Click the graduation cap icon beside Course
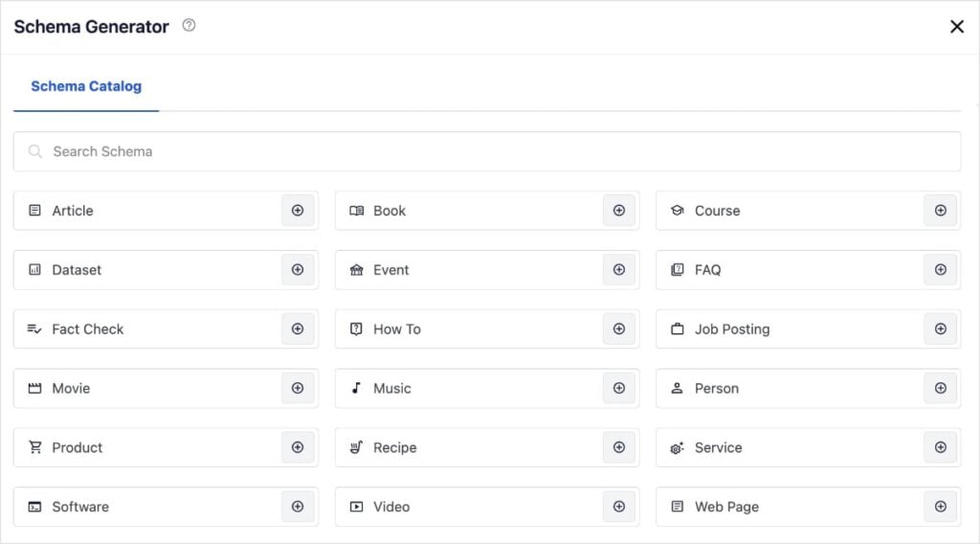This screenshot has width=980, height=544. click(x=678, y=210)
